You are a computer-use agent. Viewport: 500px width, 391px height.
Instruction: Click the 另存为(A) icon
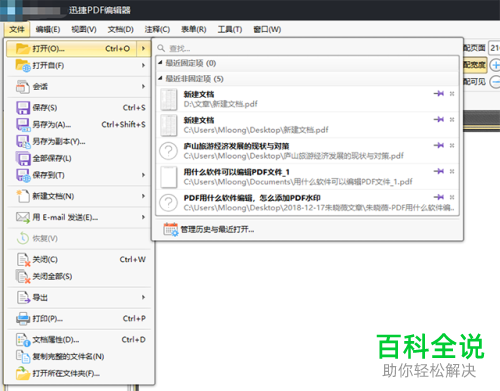(x=23, y=125)
